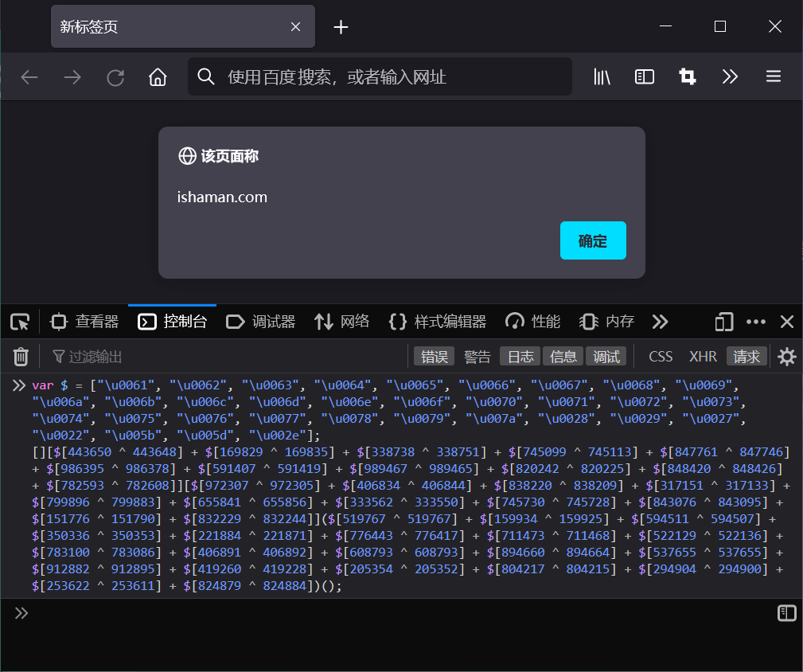Switch to the 查看器 tab
This screenshot has width=803, height=672.
(x=84, y=322)
